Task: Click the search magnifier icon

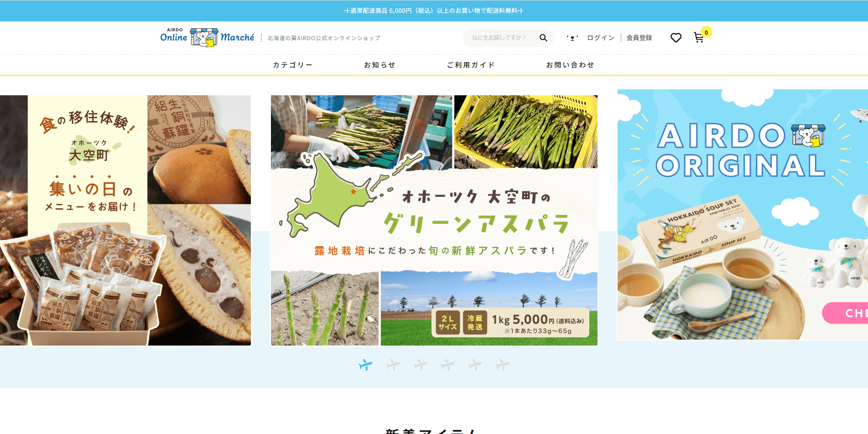Action: [x=543, y=38]
